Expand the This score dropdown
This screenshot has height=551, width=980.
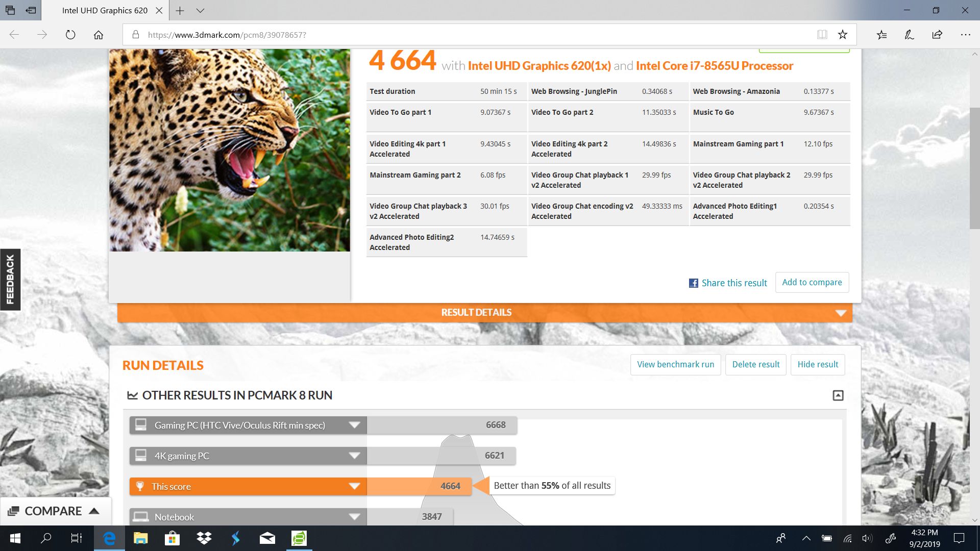tap(354, 486)
